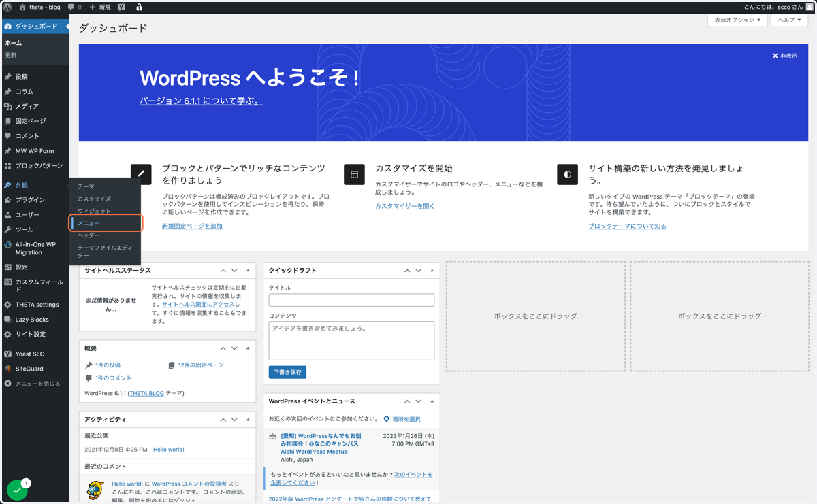The width and height of the screenshot is (817, 504).
Task: Click the layout icon beside カスタマイズを開始
Action: tap(354, 174)
